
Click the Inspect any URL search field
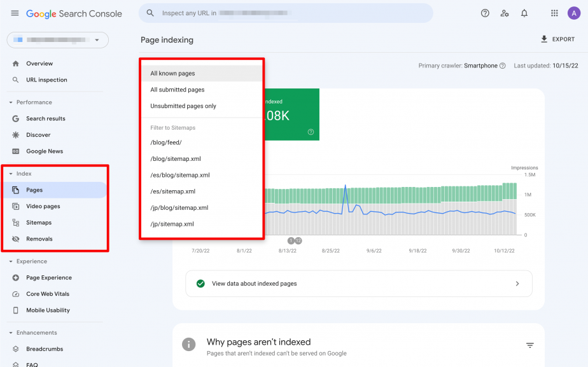tap(286, 13)
